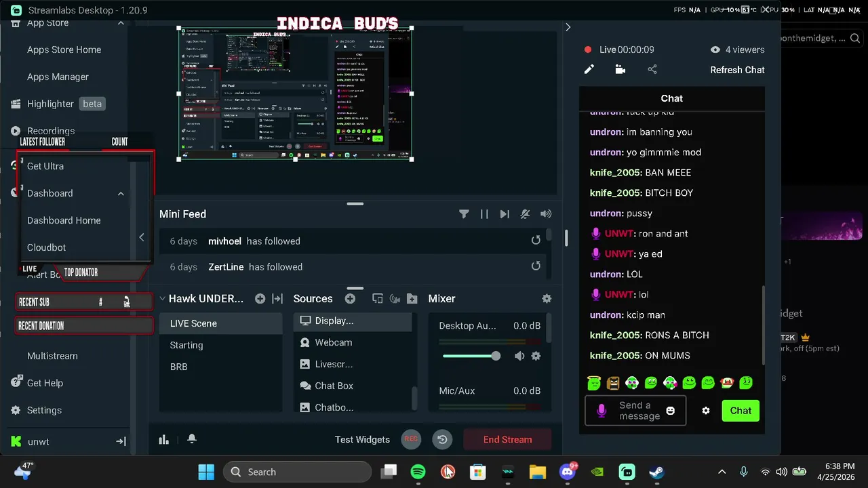The width and height of the screenshot is (868, 488).
Task: Start recording with the REC button
Action: (x=411, y=439)
